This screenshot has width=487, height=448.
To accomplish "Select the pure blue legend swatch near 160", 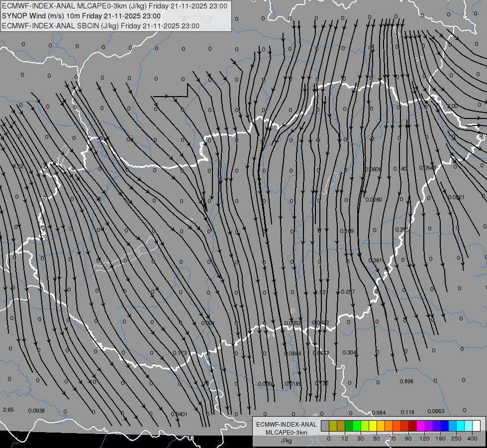I will point(444,426).
